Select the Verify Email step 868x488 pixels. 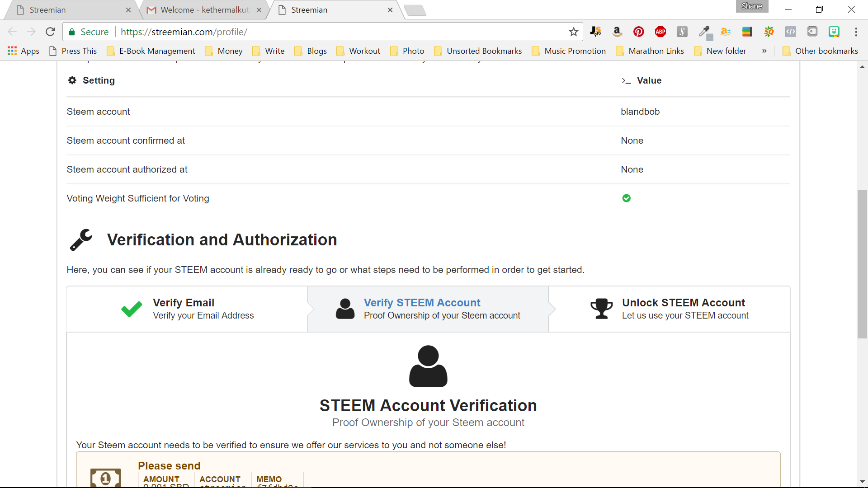(x=187, y=309)
